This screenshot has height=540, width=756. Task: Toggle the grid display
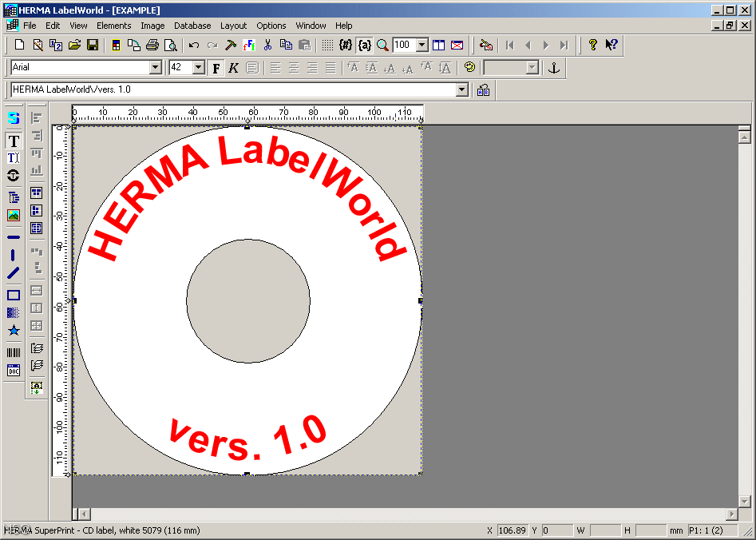pyautogui.click(x=327, y=46)
